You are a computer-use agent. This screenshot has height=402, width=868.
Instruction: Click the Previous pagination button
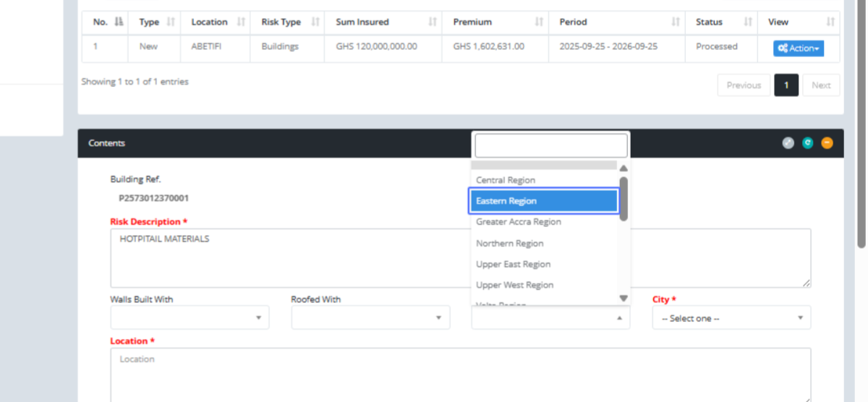(x=744, y=85)
